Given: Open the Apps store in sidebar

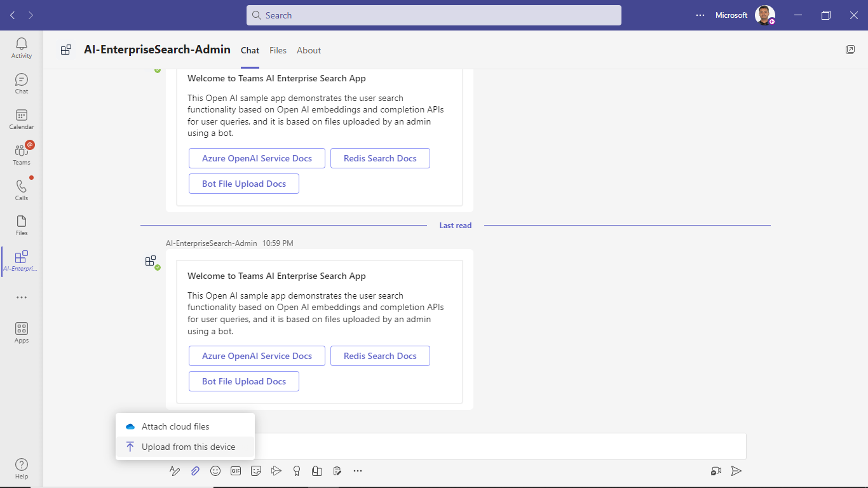Looking at the screenshot, I should [22, 332].
